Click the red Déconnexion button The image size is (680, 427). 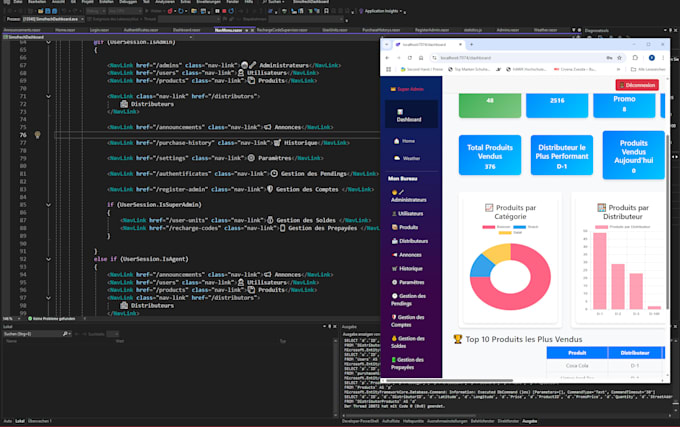637,85
